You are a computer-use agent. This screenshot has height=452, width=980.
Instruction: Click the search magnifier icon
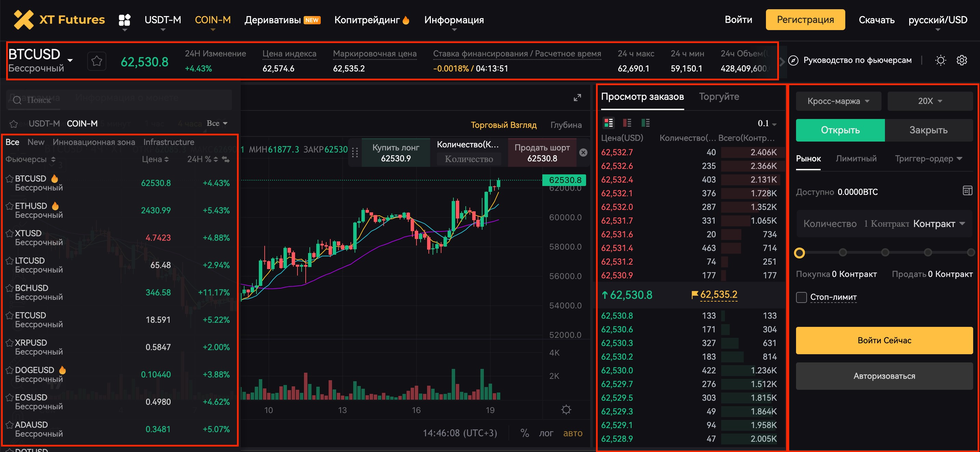click(17, 100)
